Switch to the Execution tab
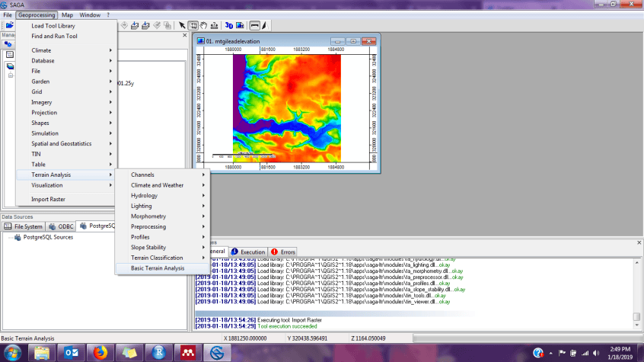 [248, 251]
